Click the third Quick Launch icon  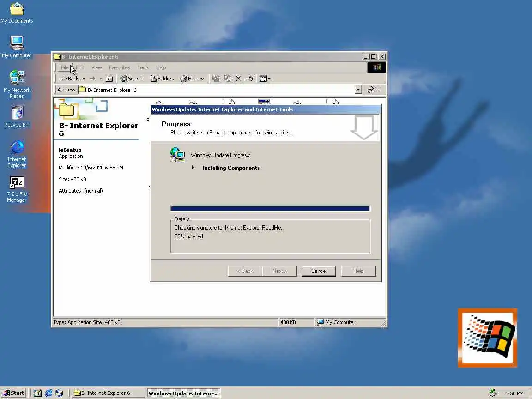[x=59, y=393]
